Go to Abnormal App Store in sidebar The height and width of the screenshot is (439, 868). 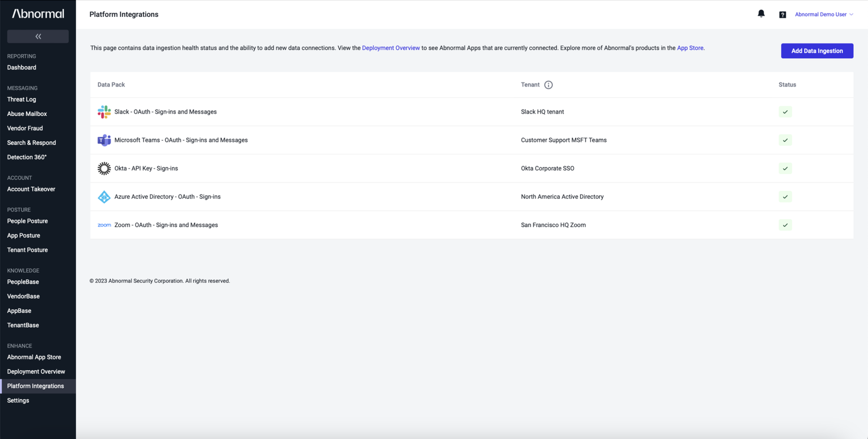click(x=34, y=357)
